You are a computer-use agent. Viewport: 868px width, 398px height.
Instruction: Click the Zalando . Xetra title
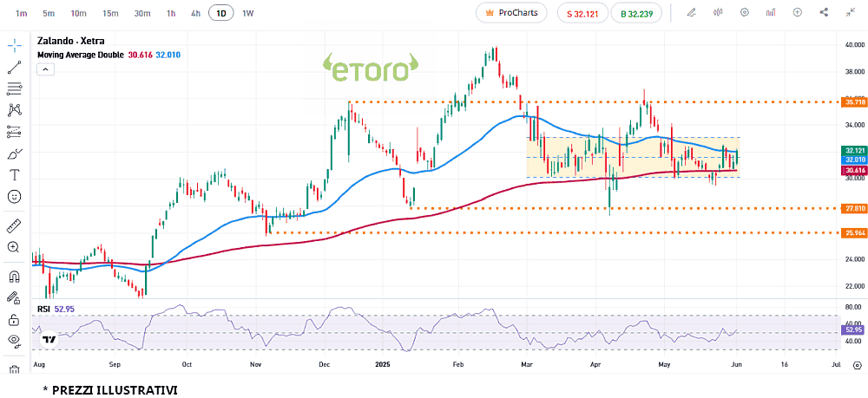coord(70,41)
